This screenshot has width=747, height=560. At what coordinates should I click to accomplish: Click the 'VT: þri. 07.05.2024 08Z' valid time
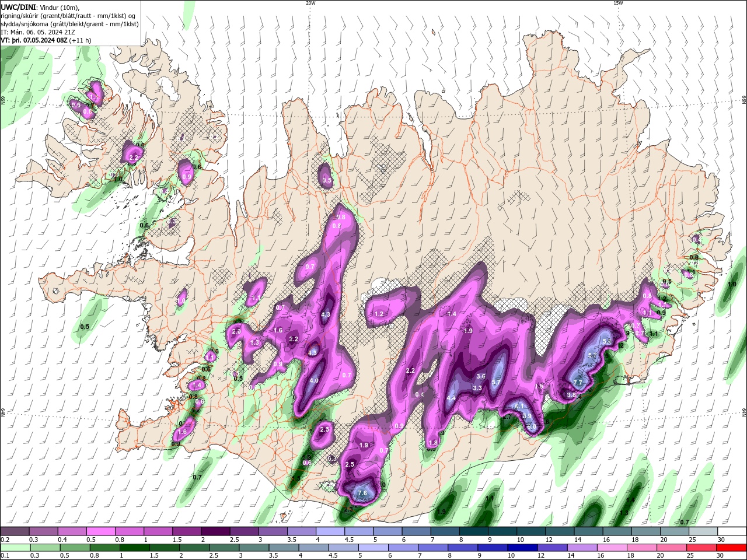34,40
